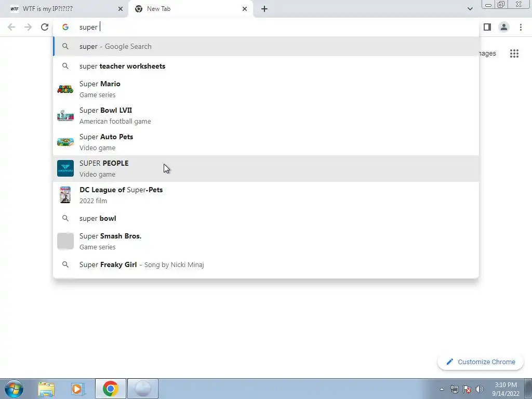Click the round grey app in taskbar
Viewport: 532px width, 399px height.
click(143, 389)
